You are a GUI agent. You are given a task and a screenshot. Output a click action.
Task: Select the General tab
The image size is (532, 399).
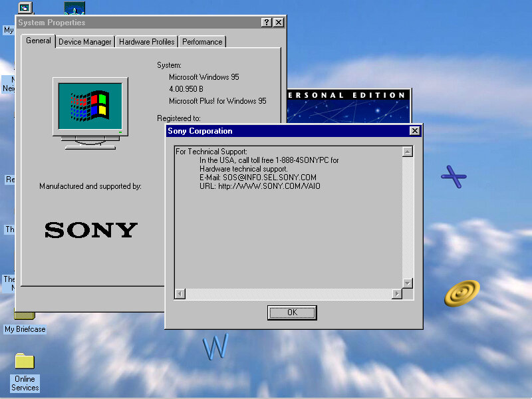click(38, 41)
